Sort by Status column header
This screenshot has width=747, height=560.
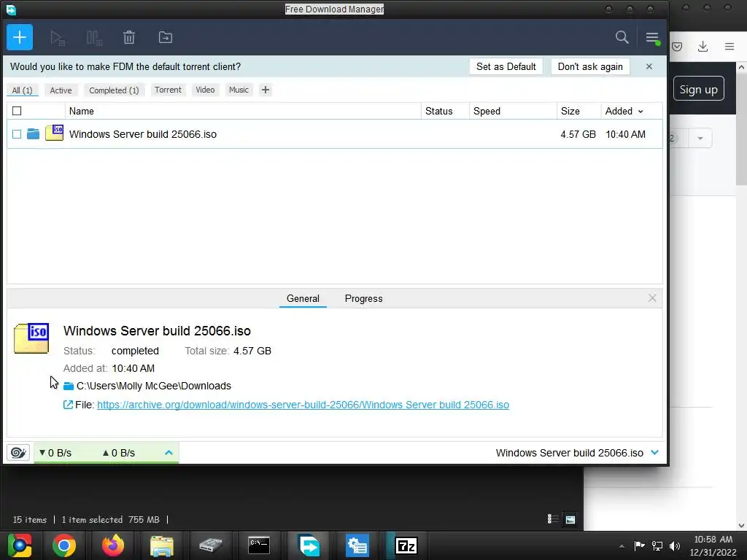(x=445, y=111)
